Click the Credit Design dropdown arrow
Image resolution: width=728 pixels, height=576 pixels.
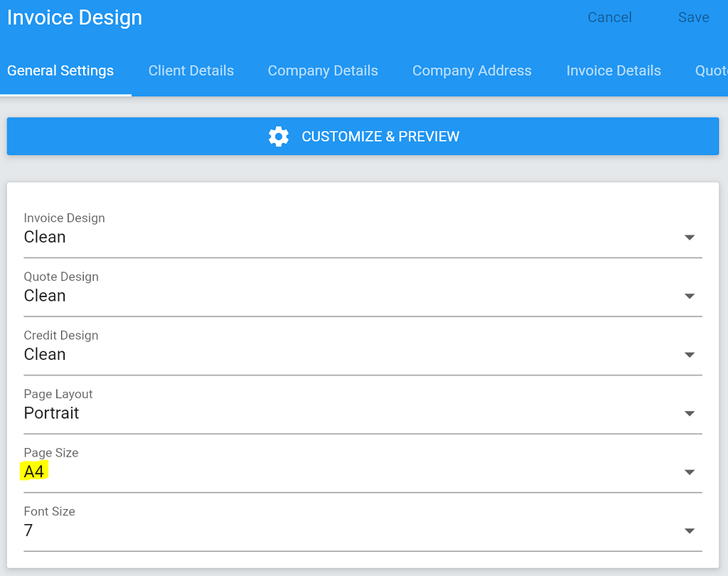[689, 355]
